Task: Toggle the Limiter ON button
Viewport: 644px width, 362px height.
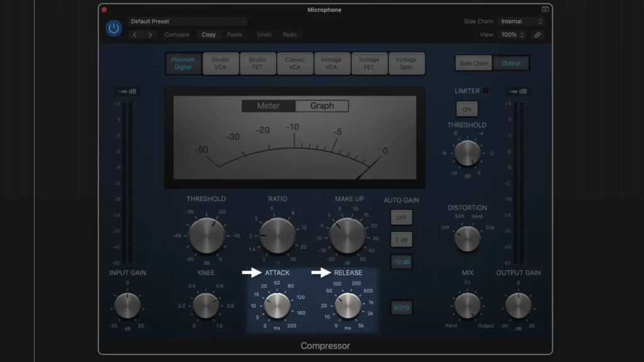Action: [x=467, y=109]
